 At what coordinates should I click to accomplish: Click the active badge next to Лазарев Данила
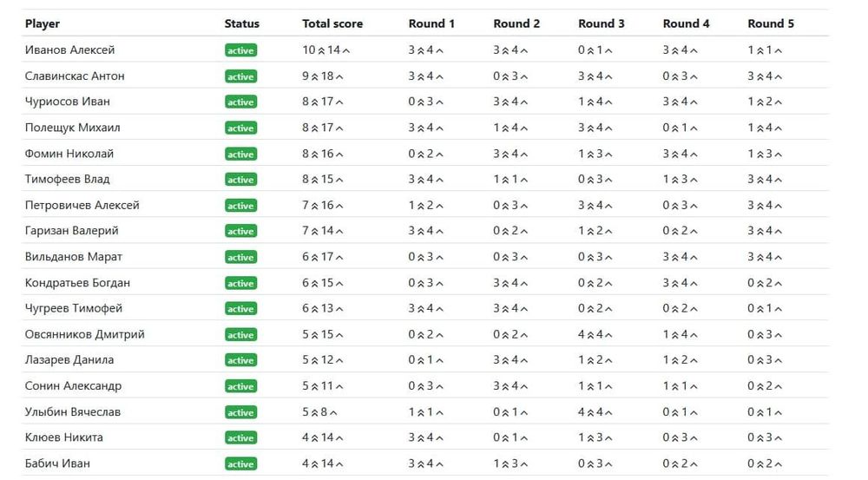[x=240, y=360]
